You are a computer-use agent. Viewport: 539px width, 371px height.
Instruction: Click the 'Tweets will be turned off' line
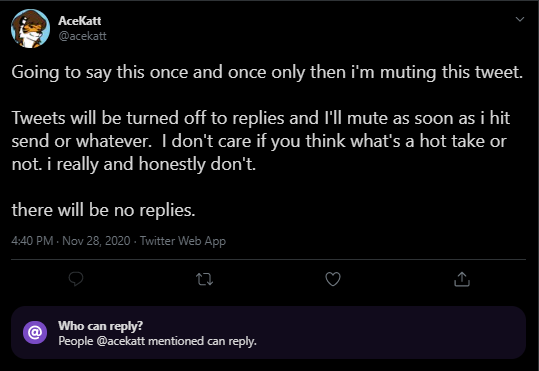(261, 118)
